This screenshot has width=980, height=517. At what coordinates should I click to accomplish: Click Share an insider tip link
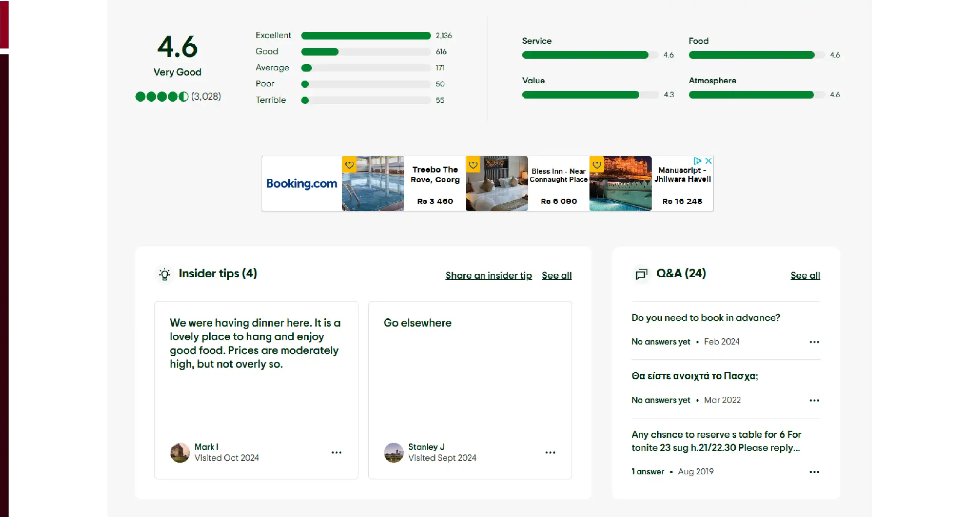pos(488,275)
